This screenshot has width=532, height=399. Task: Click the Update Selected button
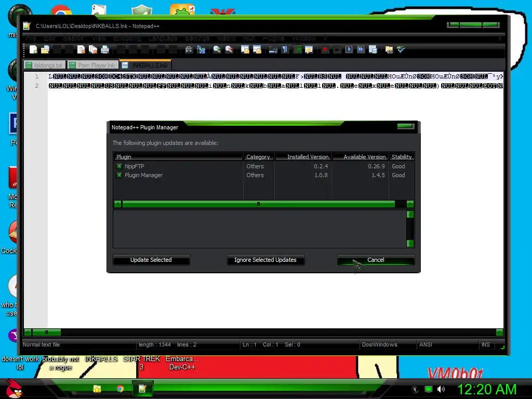point(151,260)
